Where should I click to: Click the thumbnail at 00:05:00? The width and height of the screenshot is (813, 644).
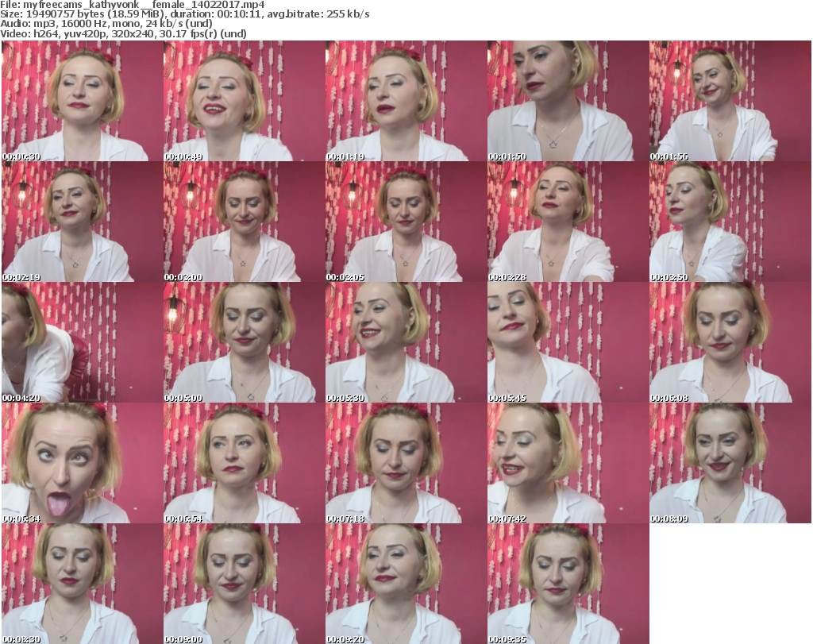click(245, 343)
